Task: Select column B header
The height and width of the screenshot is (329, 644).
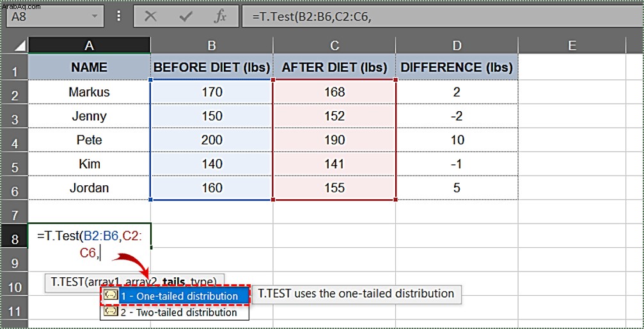Action: coord(212,45)
